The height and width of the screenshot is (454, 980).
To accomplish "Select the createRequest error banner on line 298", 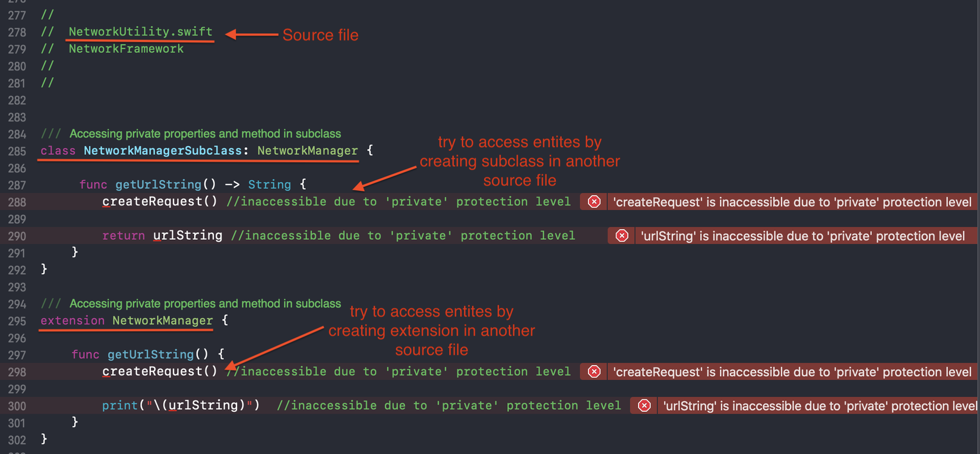I will (x=792, y=372).
